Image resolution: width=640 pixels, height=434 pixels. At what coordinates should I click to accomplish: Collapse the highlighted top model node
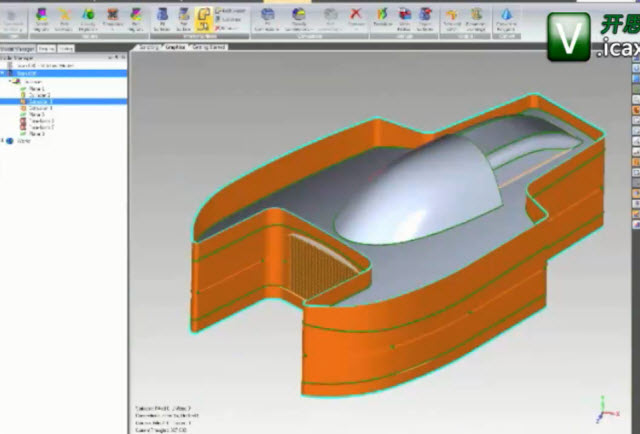pyautogui.click(x=4, y=73)
